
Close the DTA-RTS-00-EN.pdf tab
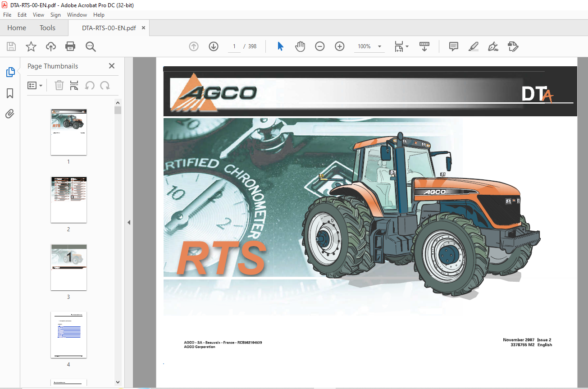coord(144,28)
